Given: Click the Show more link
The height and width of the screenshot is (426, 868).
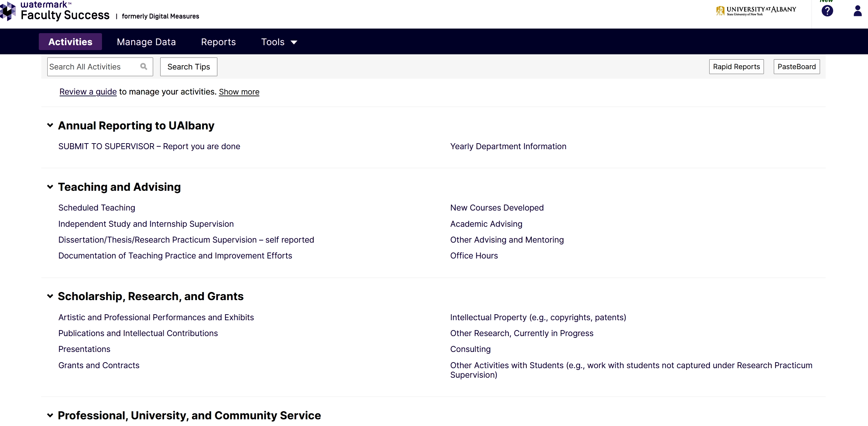Looking at the screenshot, I should click(x=239, y=92).
